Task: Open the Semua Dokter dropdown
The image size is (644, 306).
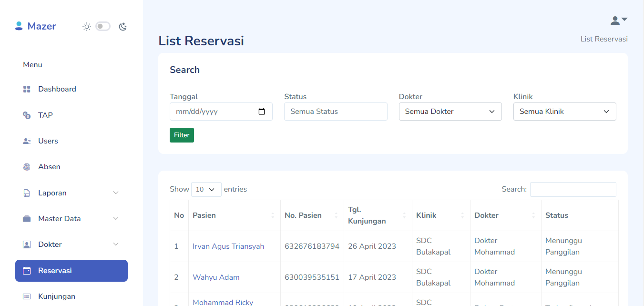Action: tap(450, 112)
